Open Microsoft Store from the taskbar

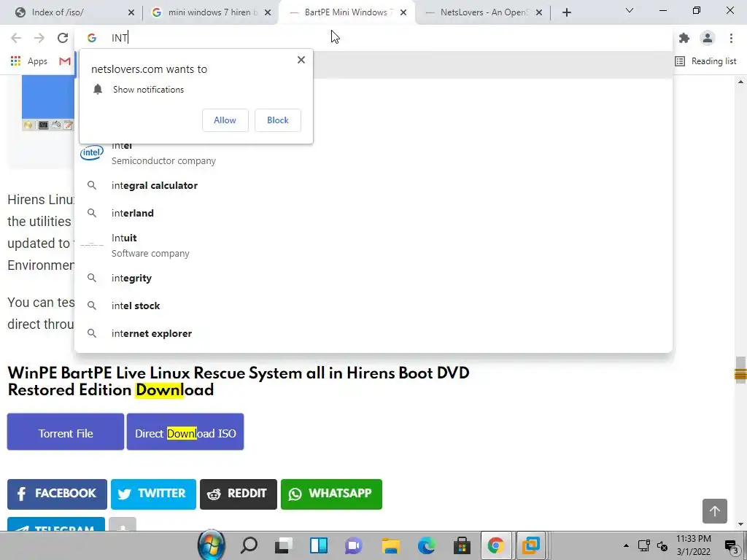(462, 545)
